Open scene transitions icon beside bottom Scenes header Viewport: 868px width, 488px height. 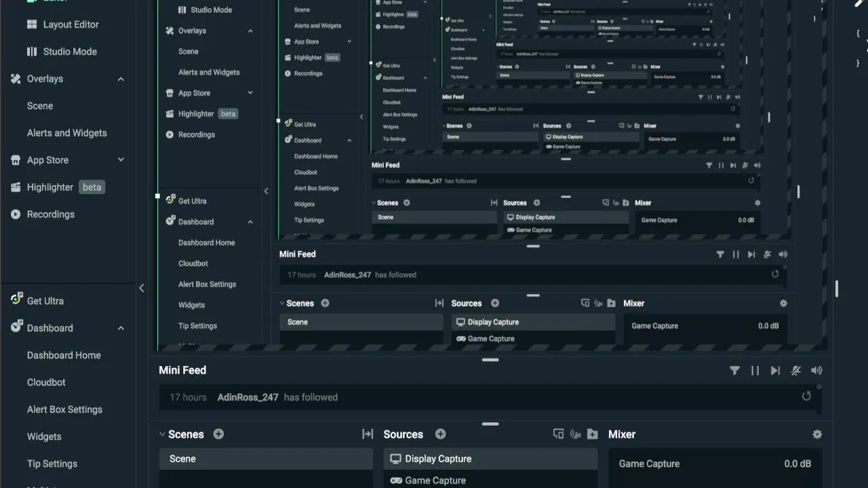point(368,434)
